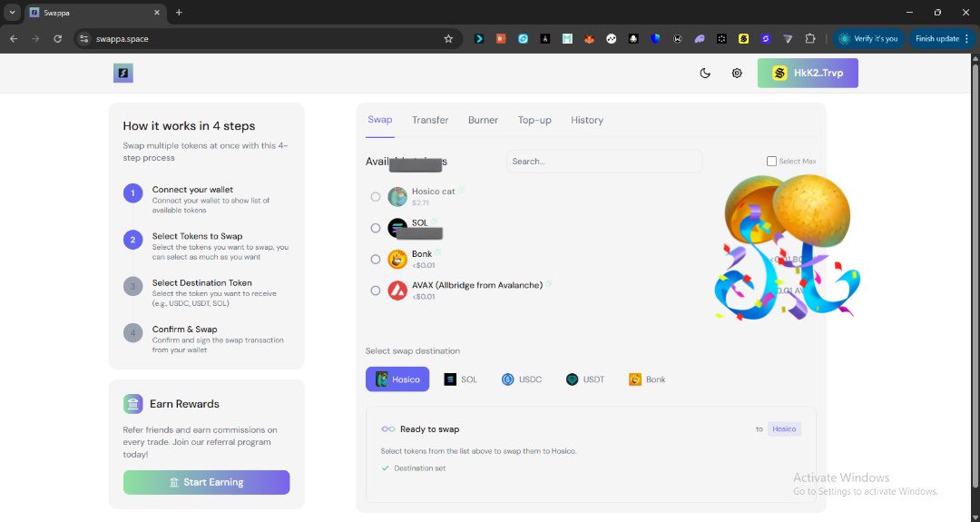Viewport: 980px width, 522px height.
Task: Click the 'Connect your wallet' step text
Action: [x=192, y=190]
